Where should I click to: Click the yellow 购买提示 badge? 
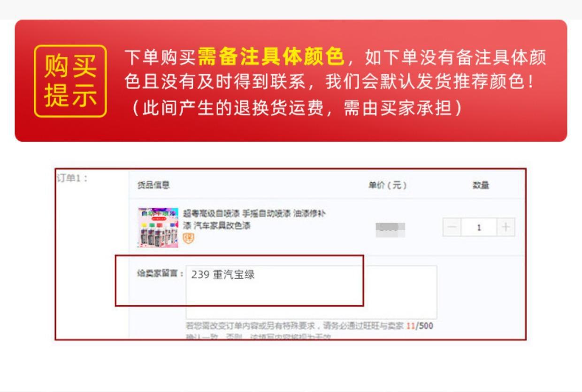click(70, 81)
